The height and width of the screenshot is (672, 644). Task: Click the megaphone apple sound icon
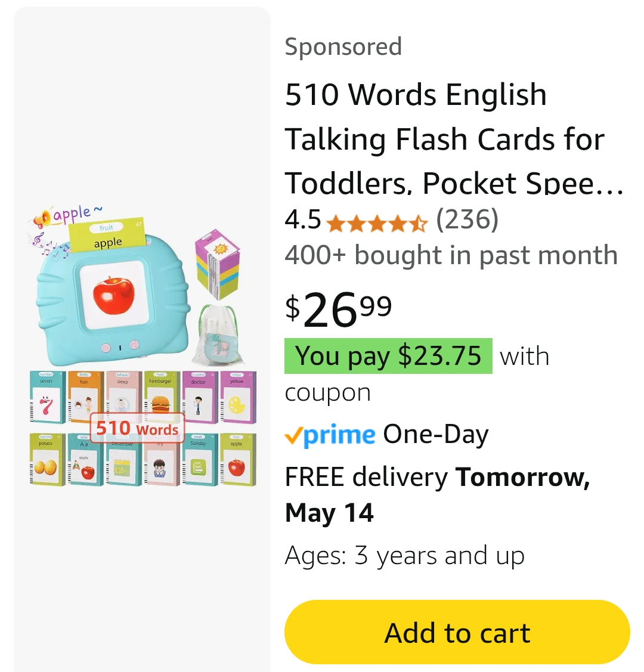tap(42, 219)
